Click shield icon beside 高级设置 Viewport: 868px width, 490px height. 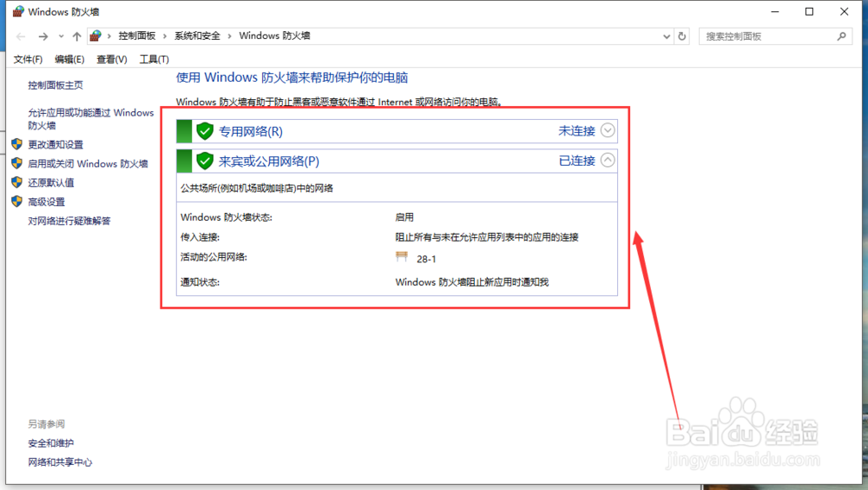[x=17, y=202]
